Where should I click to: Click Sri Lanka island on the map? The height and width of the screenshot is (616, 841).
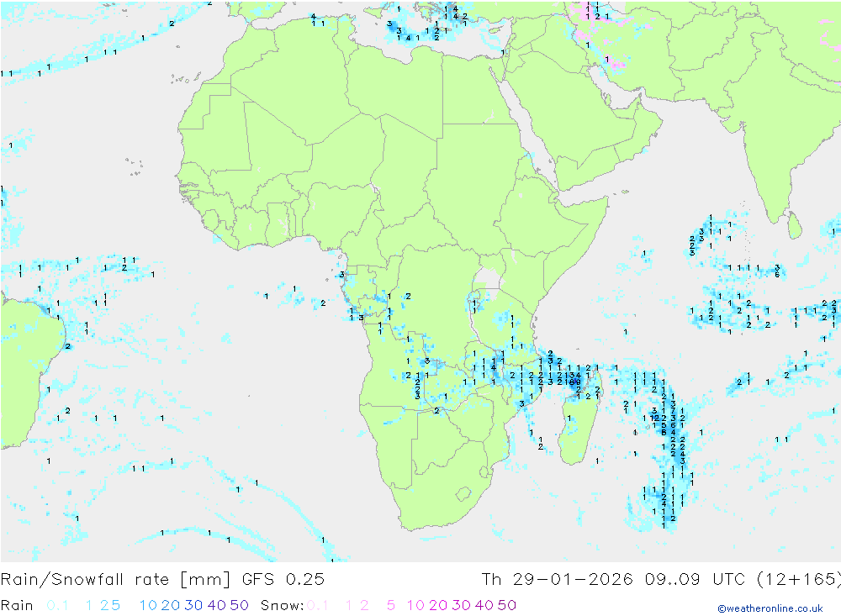[795, 225]
